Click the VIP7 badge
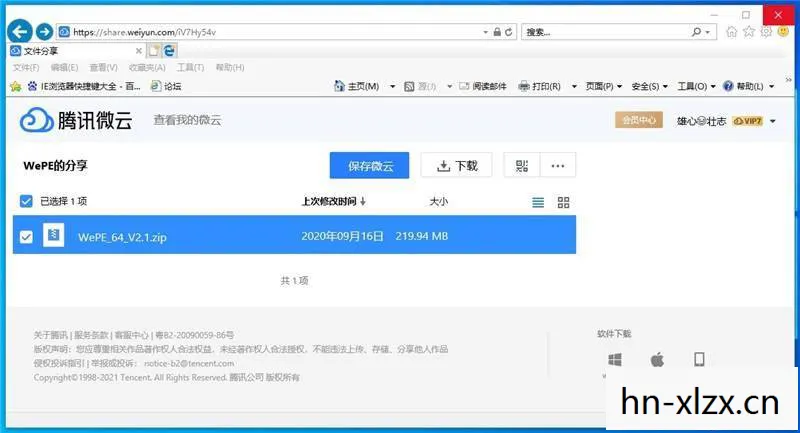 tap(747, 121)
